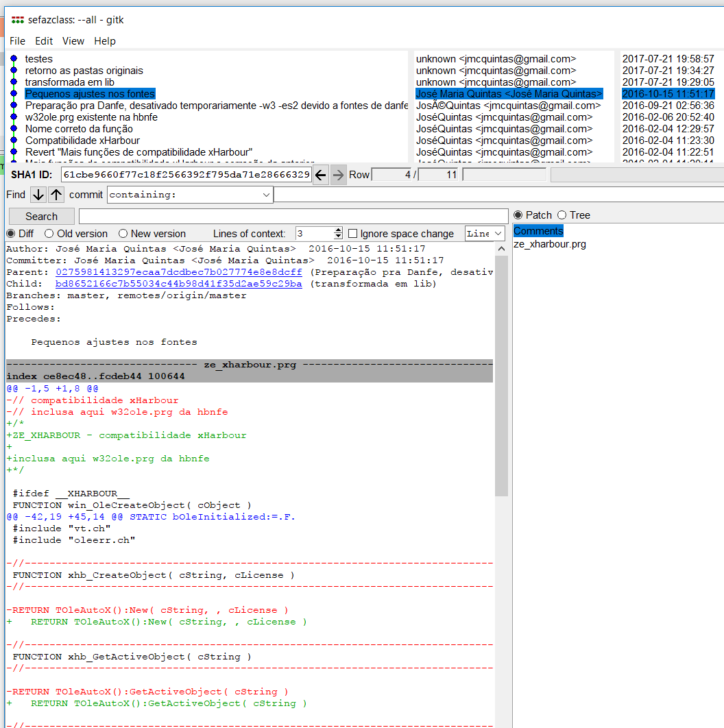
Task: Open the File menu
Action: pos(17,41)
